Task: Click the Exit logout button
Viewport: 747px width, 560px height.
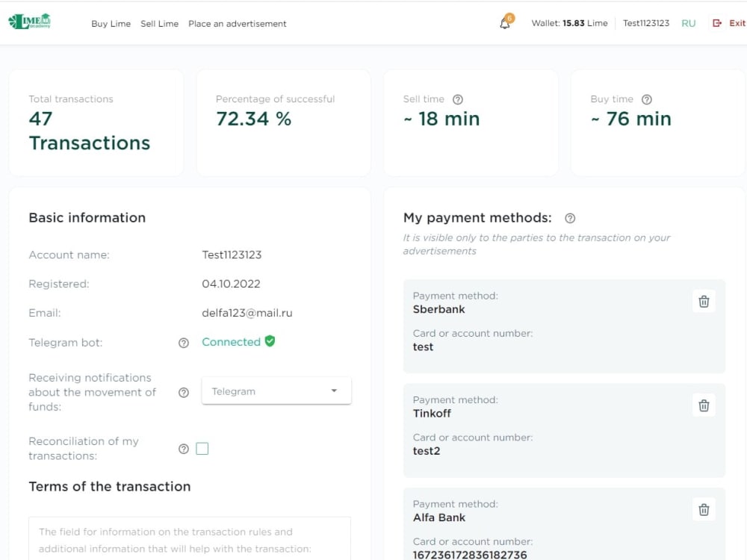Action: tap(729, 23)
